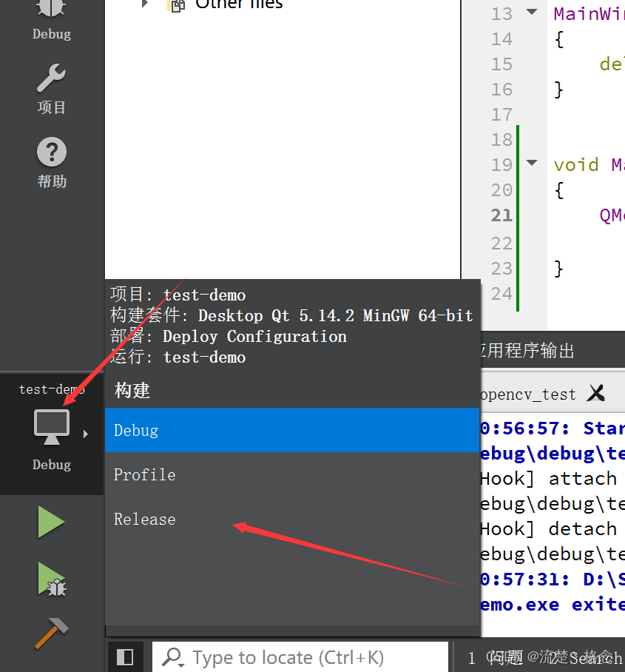Open the locator magnifier filter dropdown
625x672 pixels.
(174, 657)
